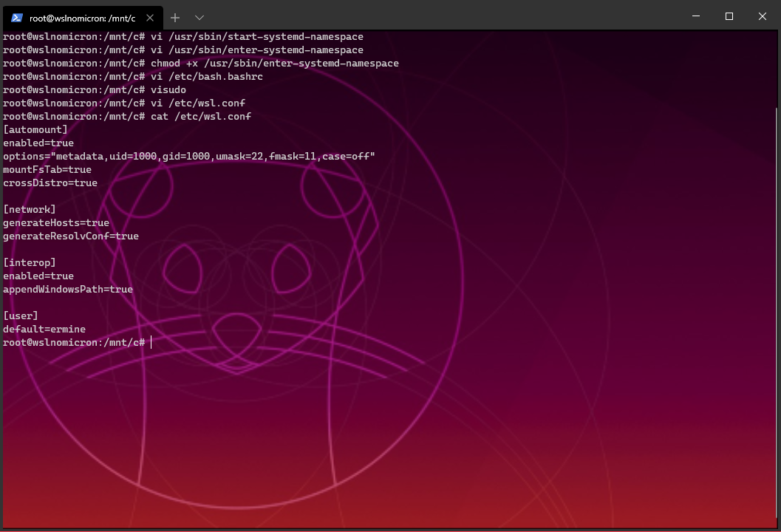The width and height of the screenshot is (781, 532).
Task: Click the cat /etc/wsl.conf command text
Action: (x=199, y=116)
